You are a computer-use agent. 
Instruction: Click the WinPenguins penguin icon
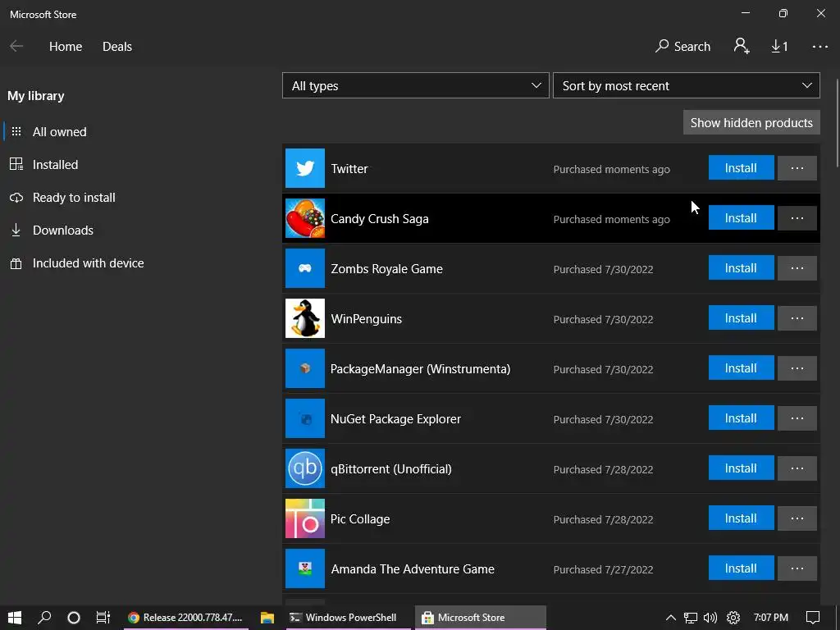(305, 318)
